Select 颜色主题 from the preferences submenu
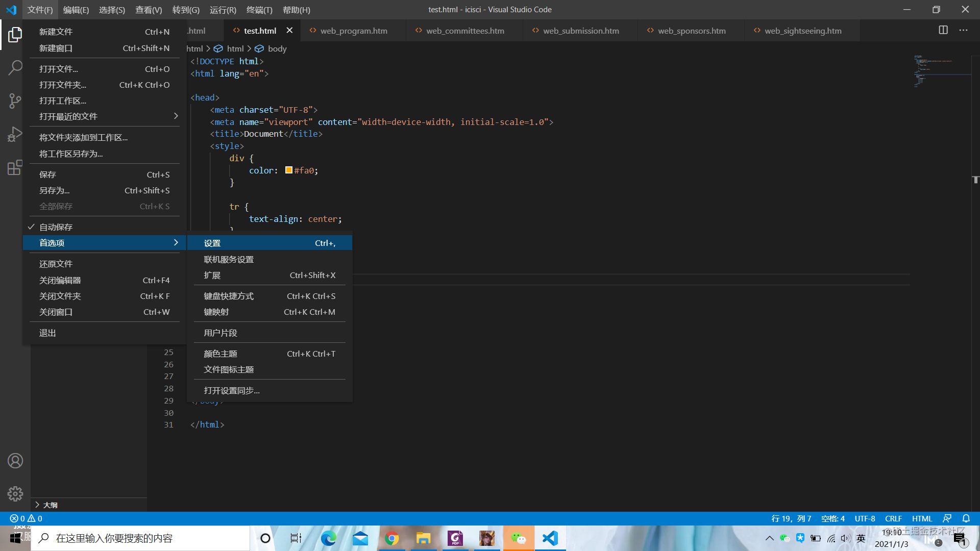The height and width of the screenshot is (551, 980). click(x=220, y=353)
